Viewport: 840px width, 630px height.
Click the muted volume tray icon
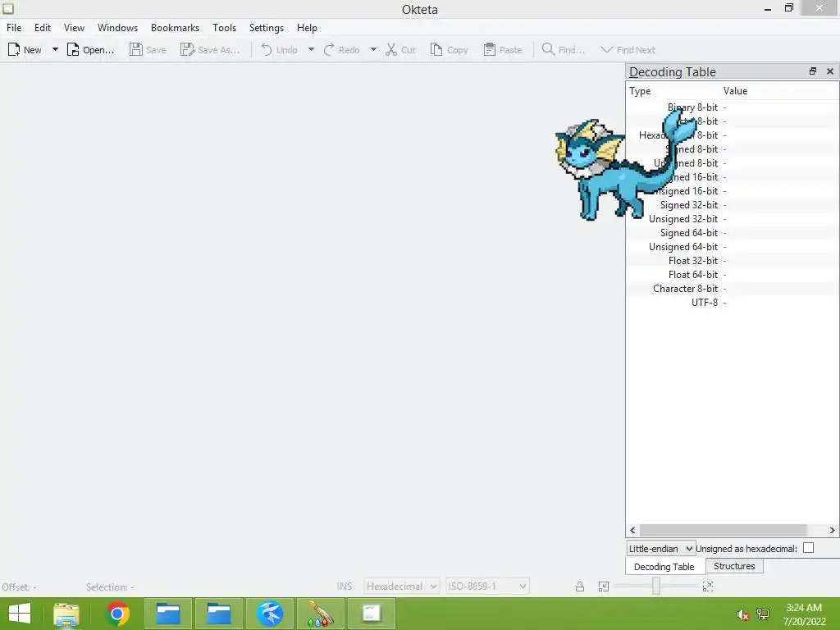pyautogui.click(x=742, y=615)
